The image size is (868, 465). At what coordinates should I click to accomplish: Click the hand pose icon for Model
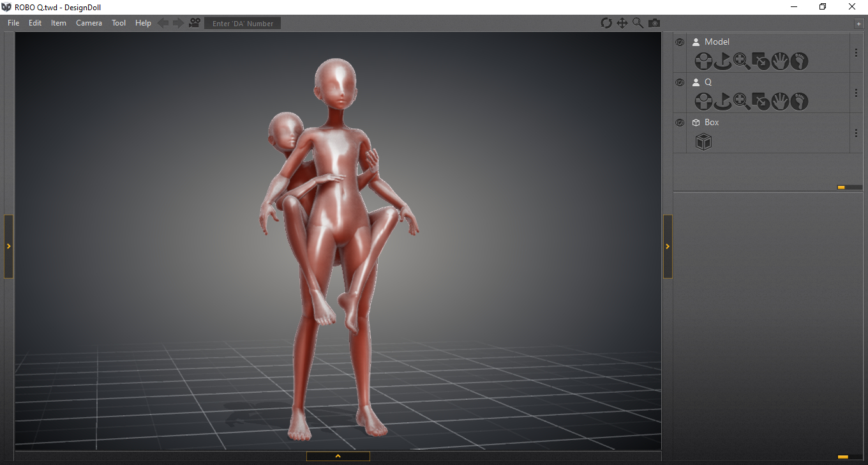(780, 61)
